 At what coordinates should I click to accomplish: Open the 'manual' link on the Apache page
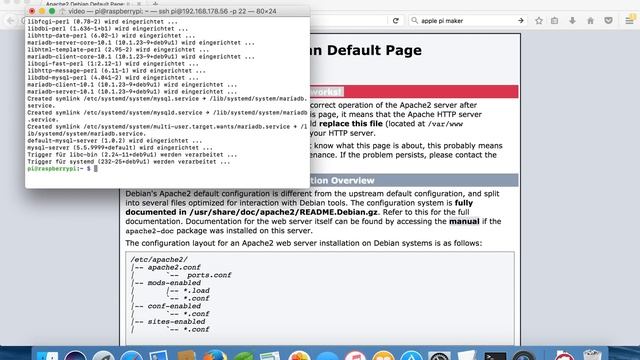(464, 221)
